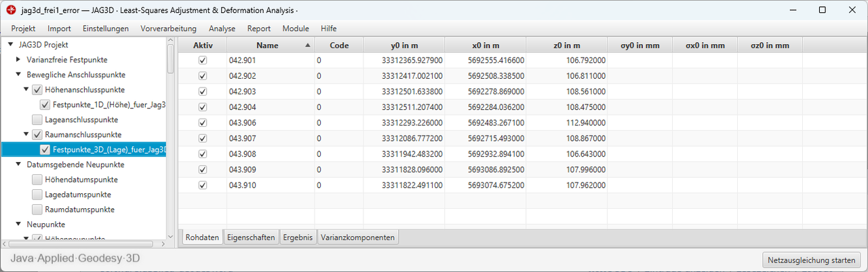Open the Projekt menu
The image size is (868, 272).
coord(23,28)
